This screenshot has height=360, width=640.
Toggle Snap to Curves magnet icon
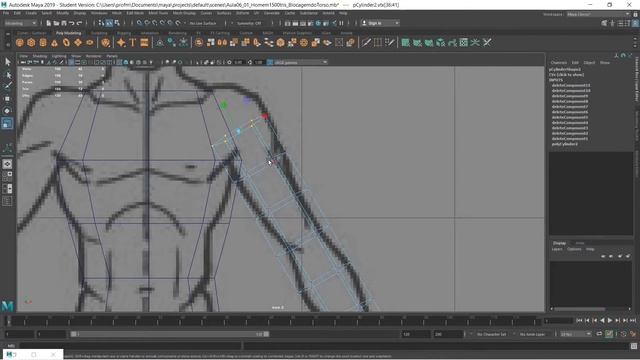(147, 23)
